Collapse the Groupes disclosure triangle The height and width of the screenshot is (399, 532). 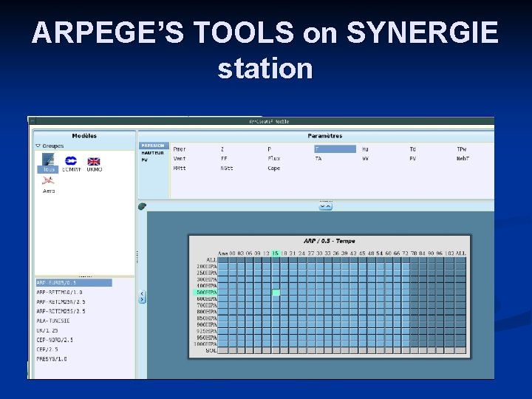pos(38,146)
